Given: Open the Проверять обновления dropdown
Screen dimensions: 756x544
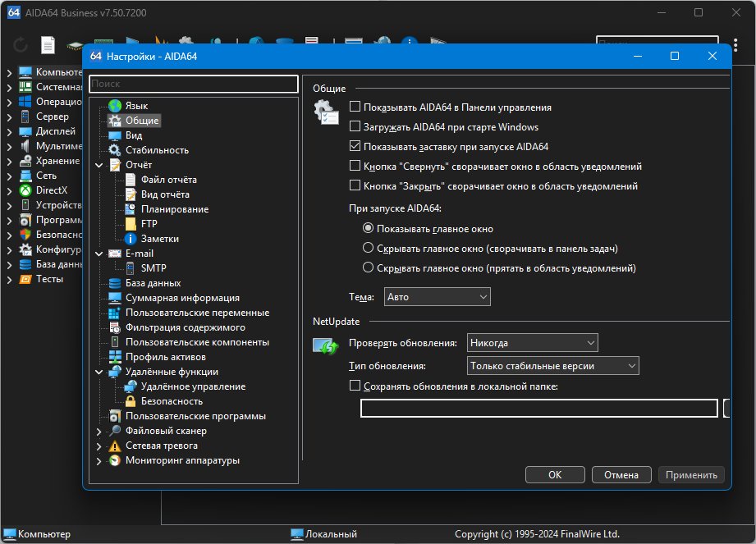Looking at the screenshot, I should click(532, 343).
